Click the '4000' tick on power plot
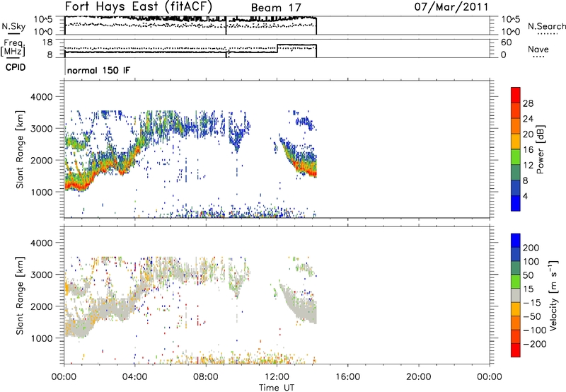Viewport: 566px width, 392px height. (x=42, y=97)
